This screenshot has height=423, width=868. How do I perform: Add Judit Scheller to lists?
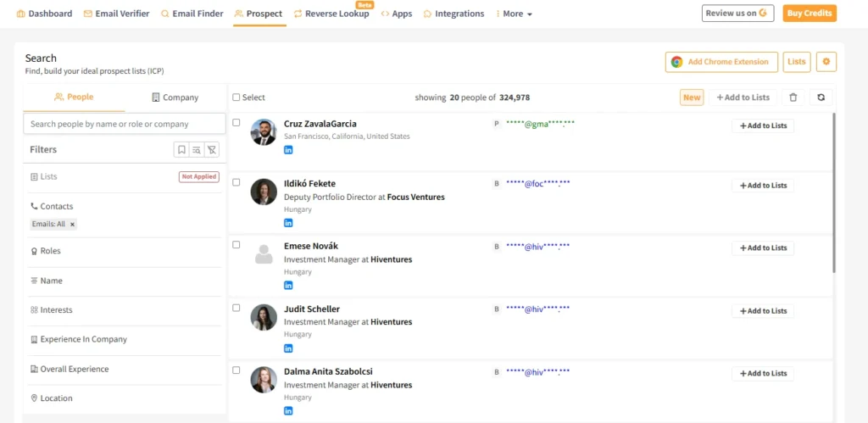click(x=763, y=311)
